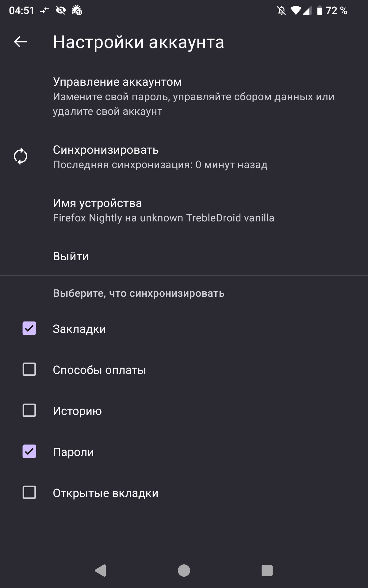Image resolution: width=368 pixels, height=588 pixels.
Task: Tap the Android home circle button
Action: pyautogui.click(x=184, y=571)
